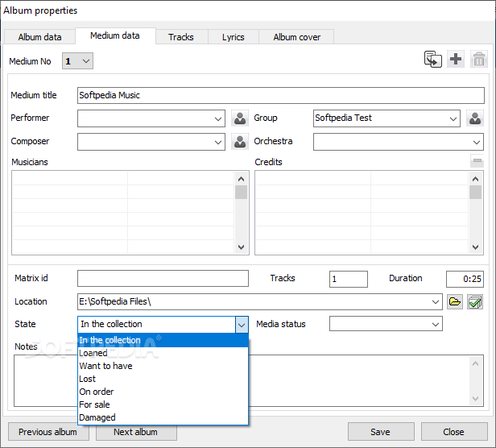Click the minus icon above Credits
Screen dimensions: 496x448
point(477,161)
